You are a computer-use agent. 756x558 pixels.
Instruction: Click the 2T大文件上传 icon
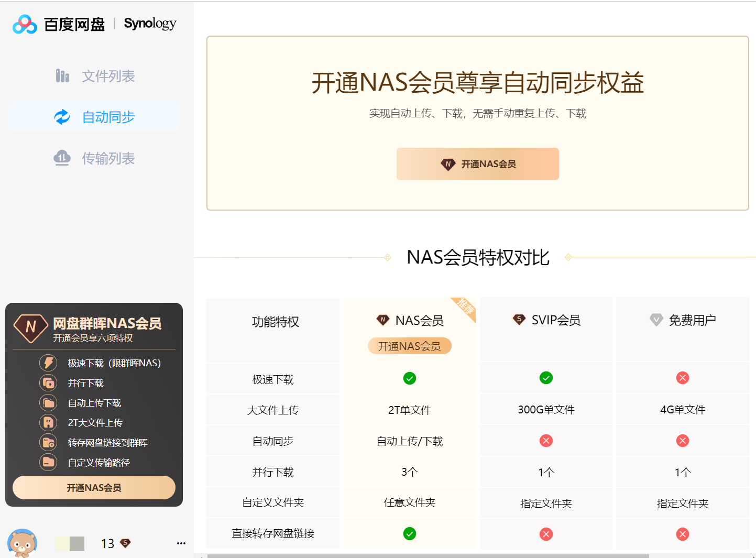(x=48, y=422)
